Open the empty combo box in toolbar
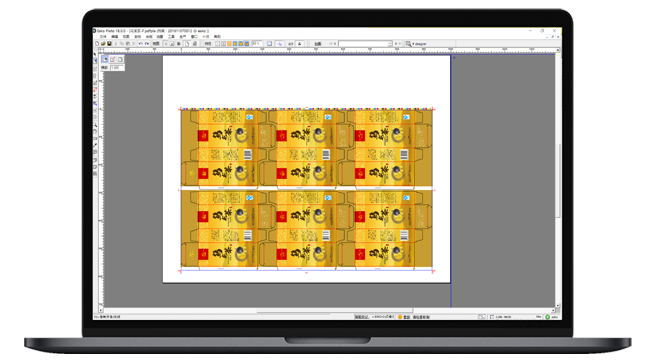This screenshot has width=669, height=360. (365, 44)
